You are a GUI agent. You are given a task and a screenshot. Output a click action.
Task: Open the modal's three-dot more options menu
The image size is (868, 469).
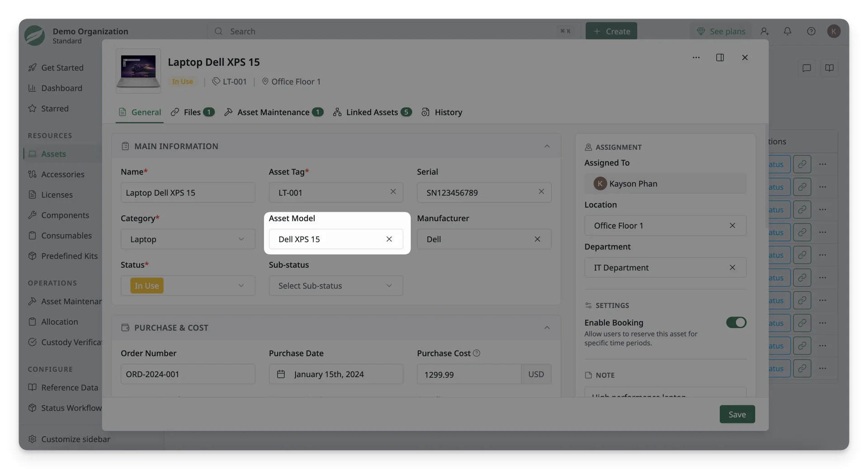(x=696, y=57)
